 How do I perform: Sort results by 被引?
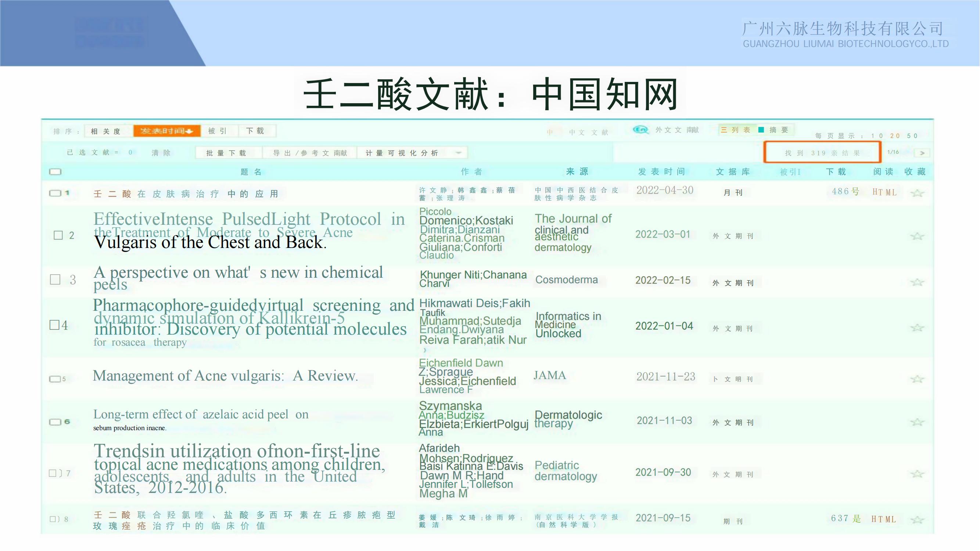[x=218, y=131]
